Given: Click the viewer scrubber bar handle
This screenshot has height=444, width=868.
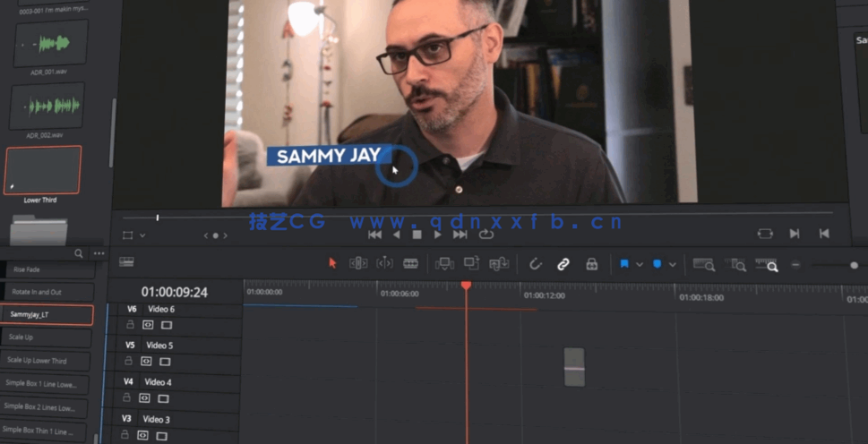Looking at the screenshot, I should click(x=158, y=218).
